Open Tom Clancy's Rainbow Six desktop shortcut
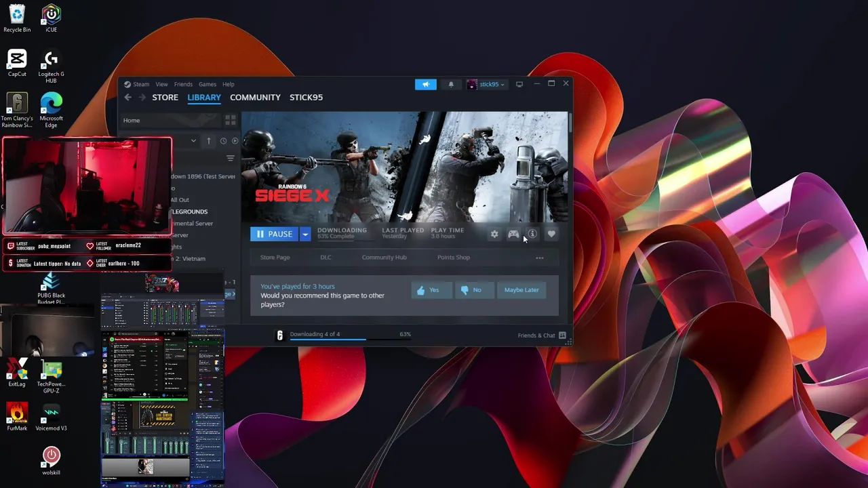The image size is (868, 488). point(17,110)
